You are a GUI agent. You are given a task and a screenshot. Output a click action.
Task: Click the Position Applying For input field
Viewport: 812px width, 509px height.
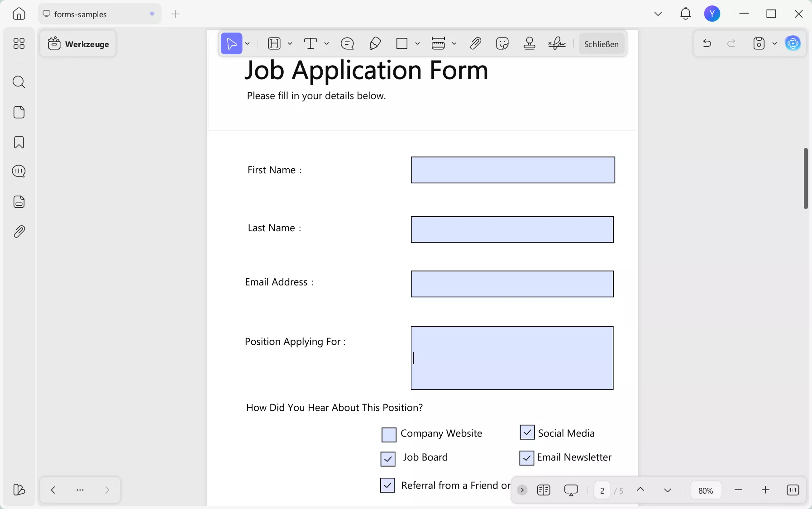click(x=511, y=358)
